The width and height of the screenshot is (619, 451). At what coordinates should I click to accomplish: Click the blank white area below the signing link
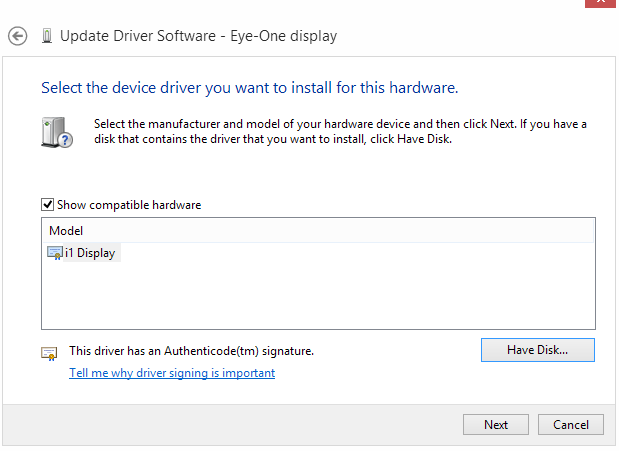(x=300, y=392)
